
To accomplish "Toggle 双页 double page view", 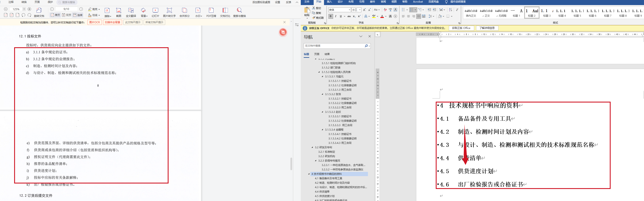I will pyautogui.click(x=67, y=15).
